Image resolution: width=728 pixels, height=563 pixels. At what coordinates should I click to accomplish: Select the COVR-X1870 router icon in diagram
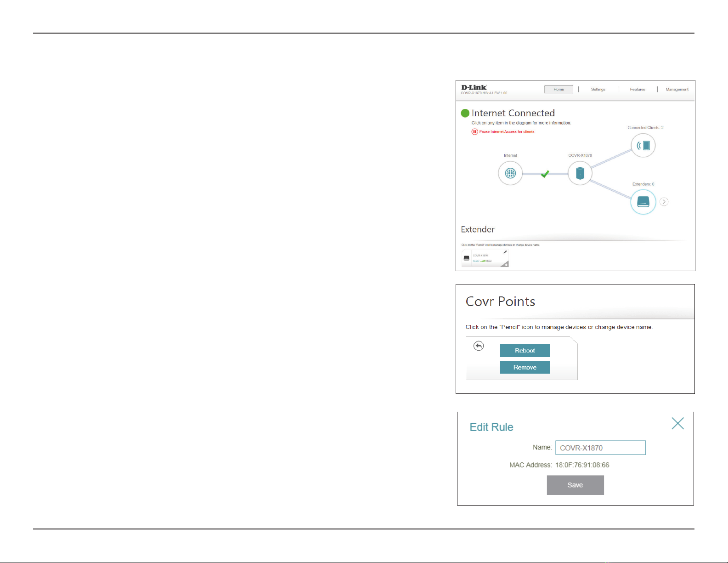(x=580, y=173)
